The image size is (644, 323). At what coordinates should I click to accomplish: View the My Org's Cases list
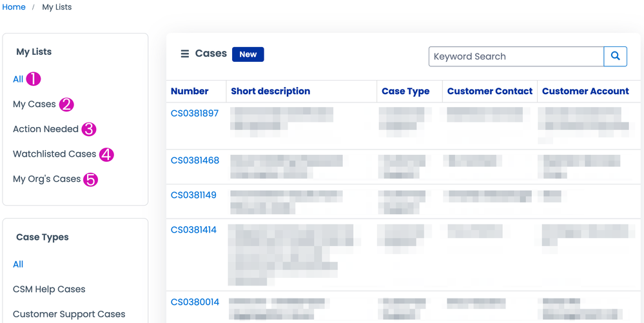click(x=46, y=179)
